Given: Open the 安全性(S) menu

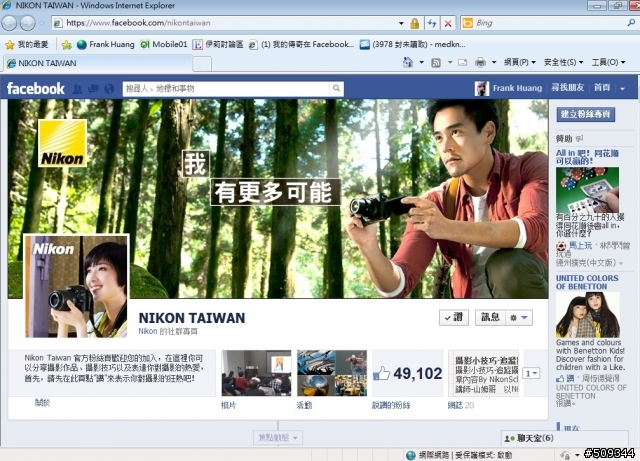Looking at the screenshot, I should 563,62.
